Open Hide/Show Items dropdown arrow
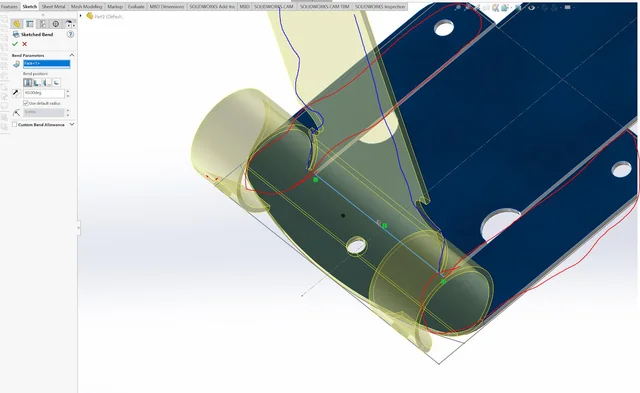 click(x=538, y=7)
